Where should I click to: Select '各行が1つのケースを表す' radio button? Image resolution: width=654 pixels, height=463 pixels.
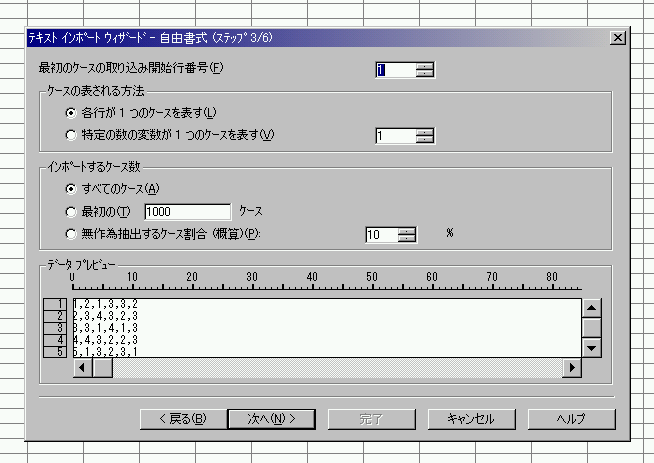point(70,112)
